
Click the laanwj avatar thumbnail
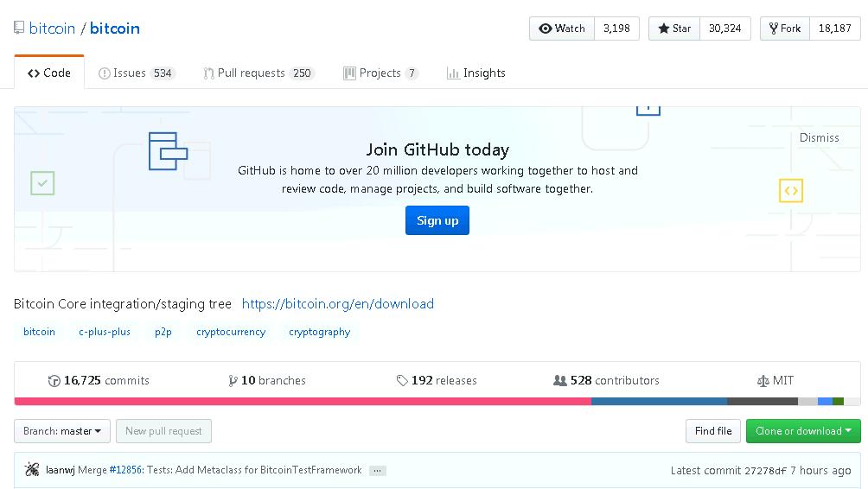click(32, 470)
